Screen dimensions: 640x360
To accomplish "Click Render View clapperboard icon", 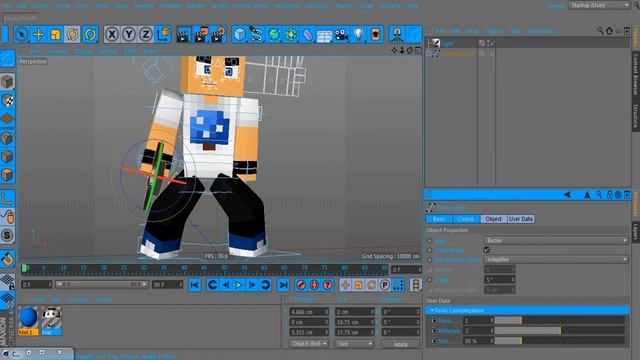I will point(184,34).
